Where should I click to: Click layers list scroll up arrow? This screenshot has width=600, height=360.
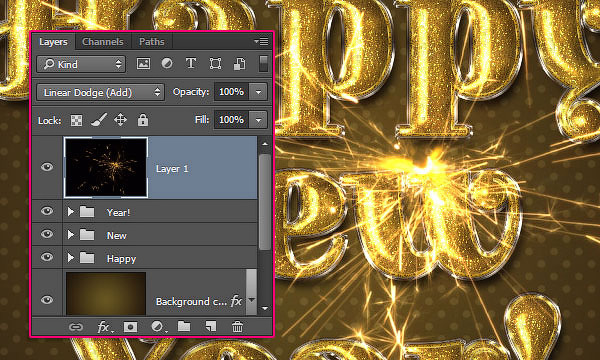[x=265, y=144]
